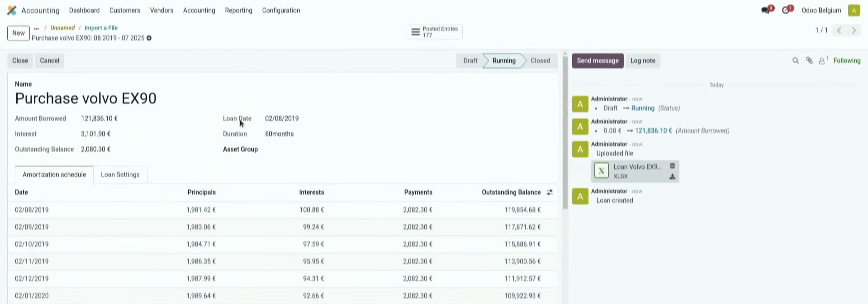The image size is (868, 304).
Task: Open the conversations chat bubble icon
Action: (x=765, y=10)
